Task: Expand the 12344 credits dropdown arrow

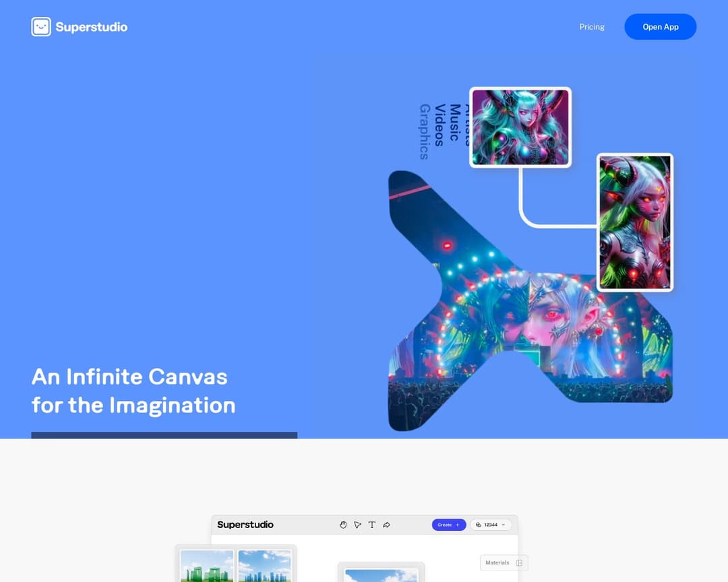Action: (x=503, y=525)
